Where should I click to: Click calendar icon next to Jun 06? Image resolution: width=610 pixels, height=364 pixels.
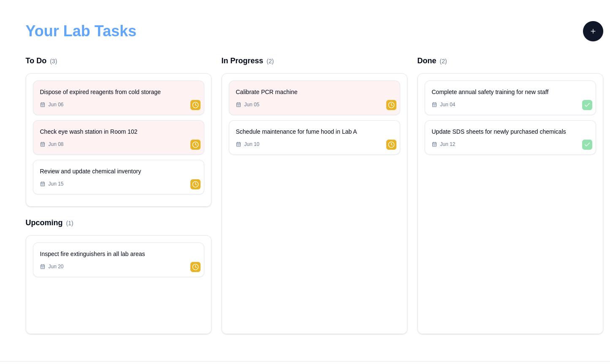[x=43, y=105]
